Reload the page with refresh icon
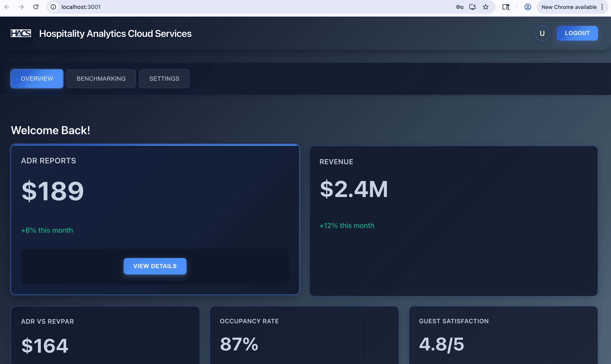 [36, 7]
